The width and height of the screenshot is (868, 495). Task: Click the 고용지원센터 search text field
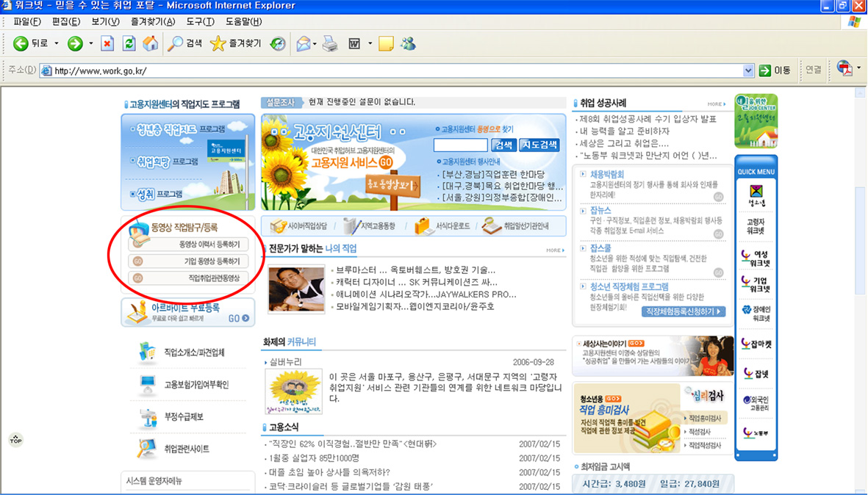click(x=460, y=145)
